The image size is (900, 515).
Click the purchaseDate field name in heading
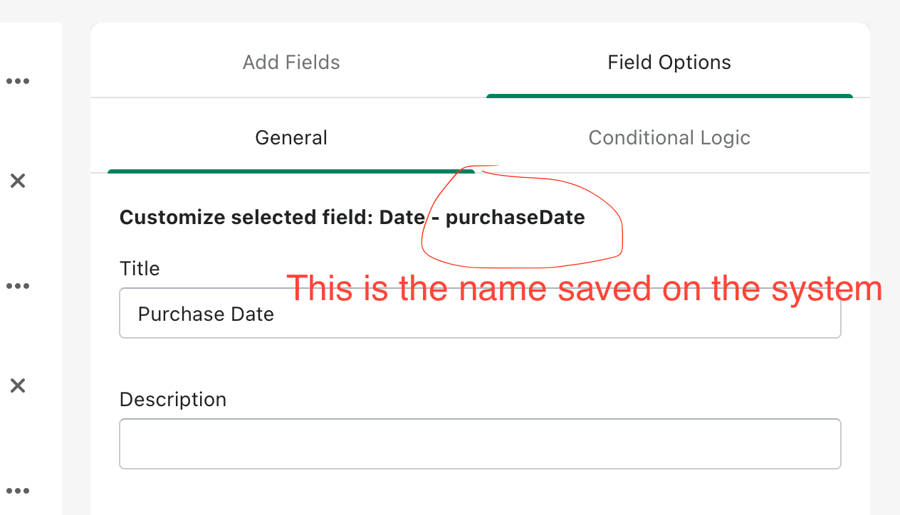pyautogui.click(x=515, y=217)
